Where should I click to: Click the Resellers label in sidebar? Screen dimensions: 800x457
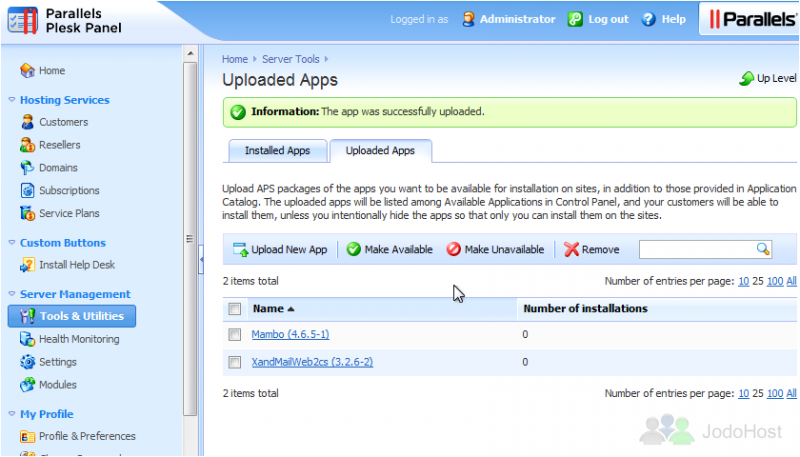(x=60, y=145)
